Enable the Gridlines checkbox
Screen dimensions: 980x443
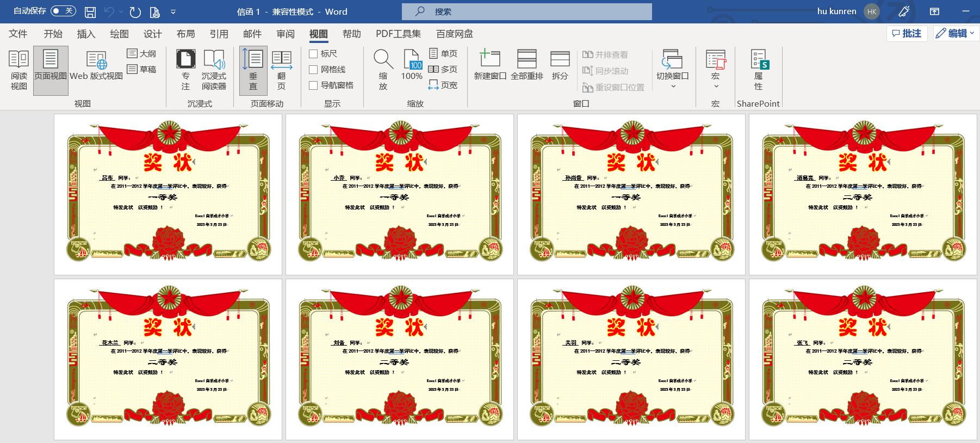tap(313, 69)
